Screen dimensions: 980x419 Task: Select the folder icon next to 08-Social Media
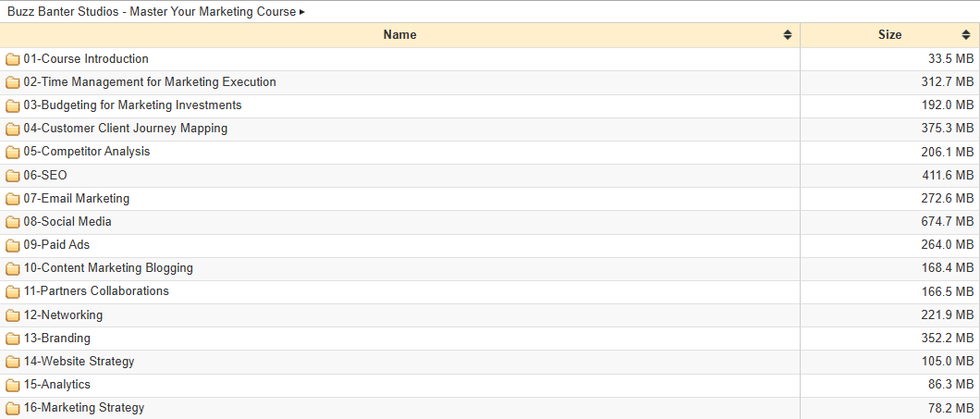tap(13, 222)
